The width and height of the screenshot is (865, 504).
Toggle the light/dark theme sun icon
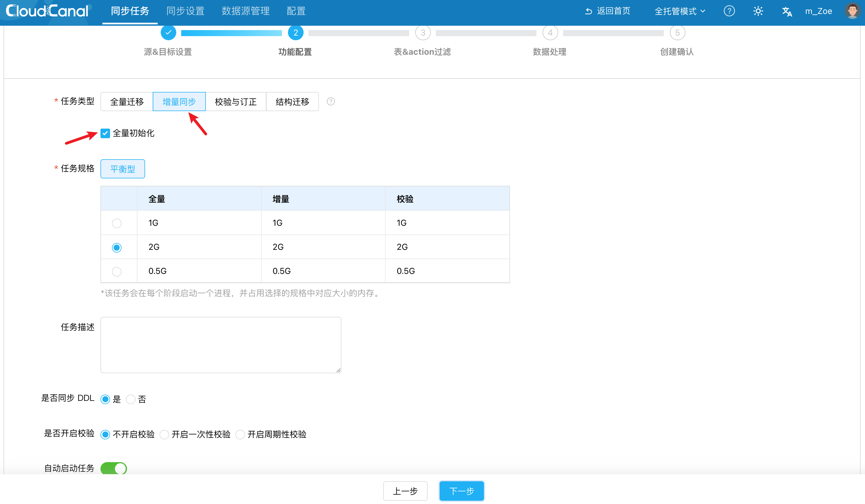pyautogui.click(x=758, y=11)
